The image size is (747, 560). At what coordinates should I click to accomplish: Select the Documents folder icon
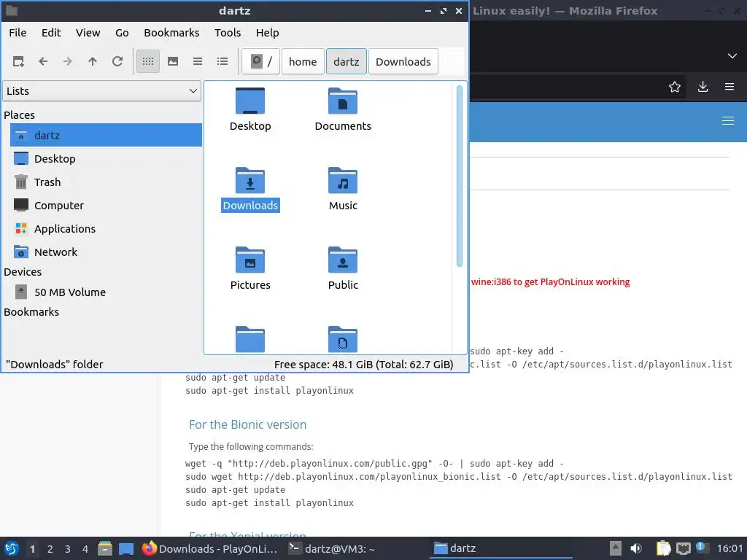343,101
